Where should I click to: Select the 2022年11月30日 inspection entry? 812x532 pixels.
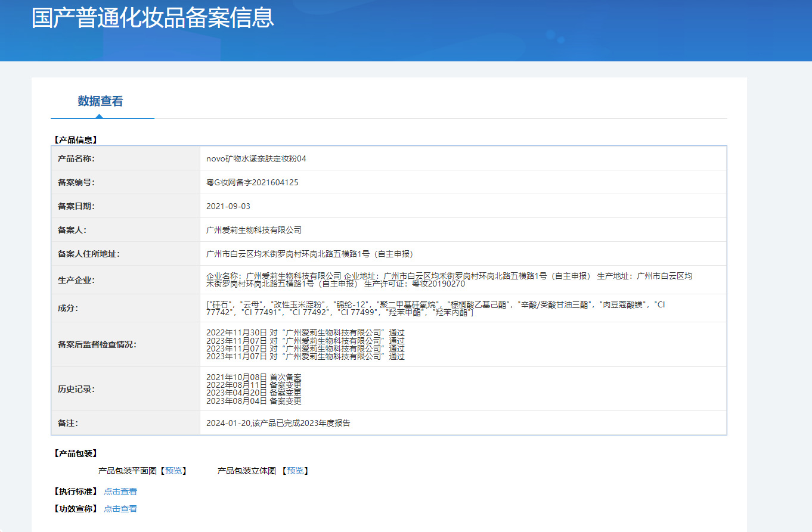305,332
